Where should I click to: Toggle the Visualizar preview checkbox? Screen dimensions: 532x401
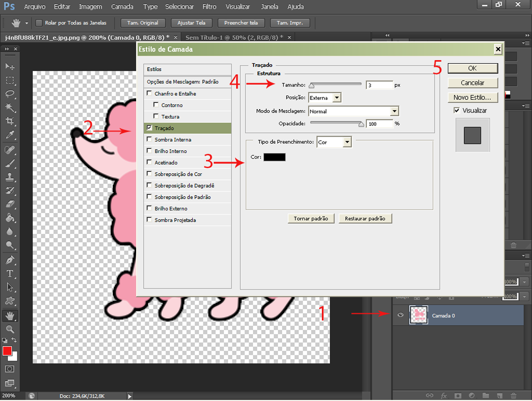tap(457, 110)
